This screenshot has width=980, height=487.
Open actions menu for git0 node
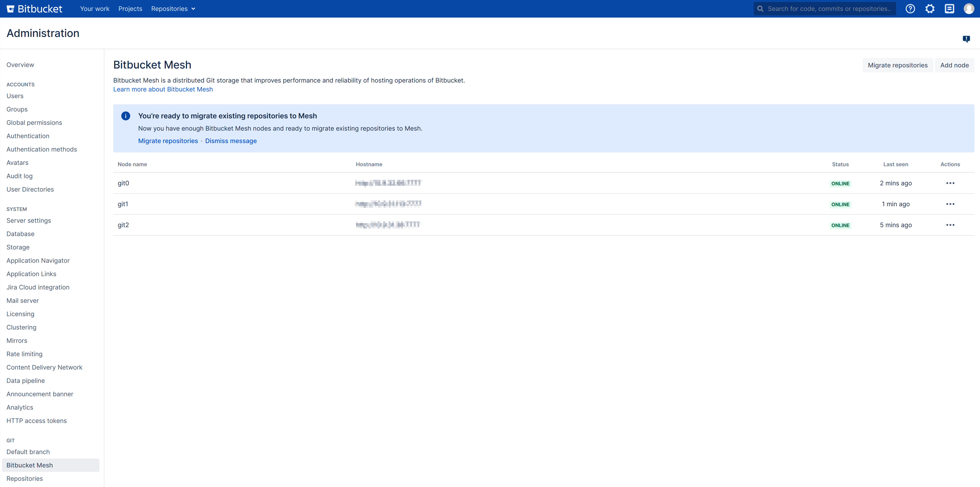950,183
